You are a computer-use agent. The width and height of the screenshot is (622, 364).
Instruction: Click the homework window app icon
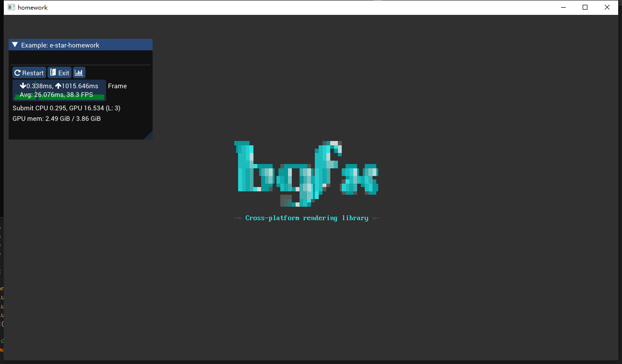(11, 7)
